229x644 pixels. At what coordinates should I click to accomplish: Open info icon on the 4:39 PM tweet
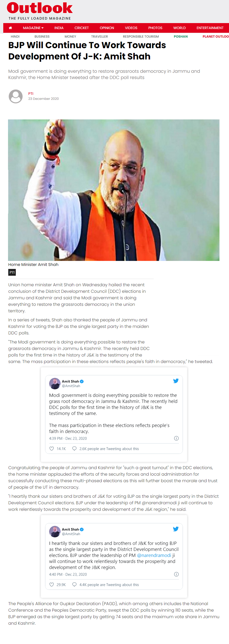coord(176,438)
